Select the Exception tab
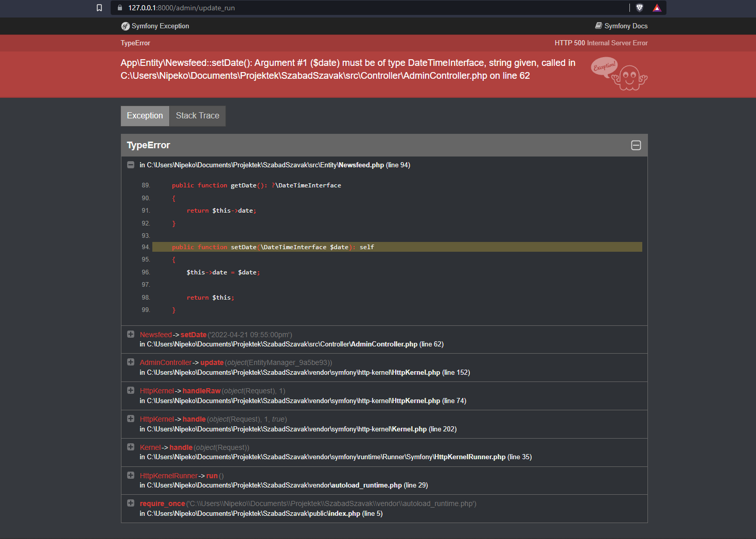756x539 pixels. point(145,116)
